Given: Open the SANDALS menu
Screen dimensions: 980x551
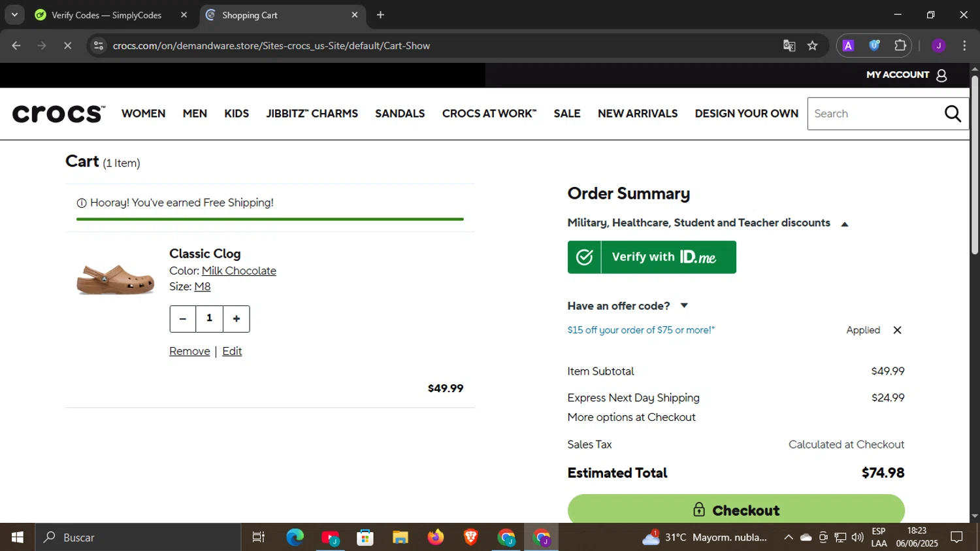Looking at the screenshot, I should (400, 114).
